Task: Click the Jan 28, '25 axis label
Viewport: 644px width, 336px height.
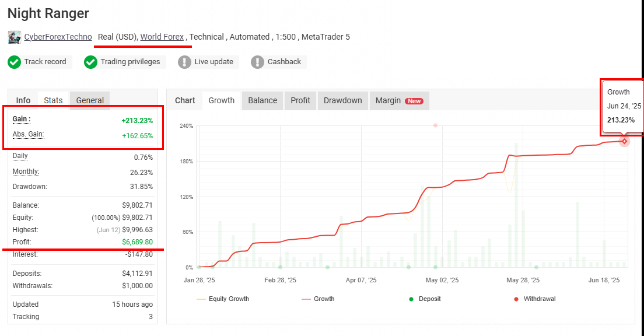Action: 199,280
